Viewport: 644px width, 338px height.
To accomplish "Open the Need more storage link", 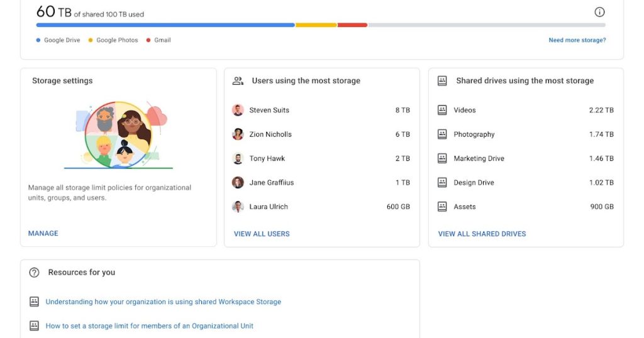I will pyautogui.click(x=577, y=40).
